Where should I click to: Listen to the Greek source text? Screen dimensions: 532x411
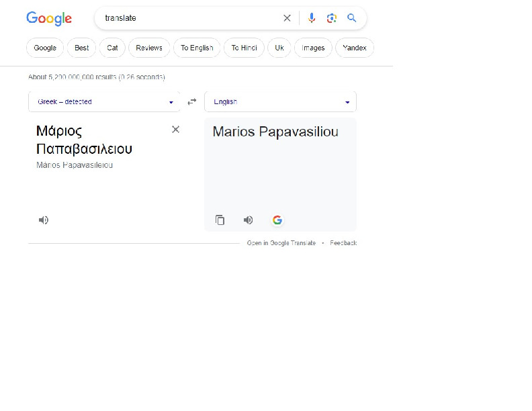[44, 220]
